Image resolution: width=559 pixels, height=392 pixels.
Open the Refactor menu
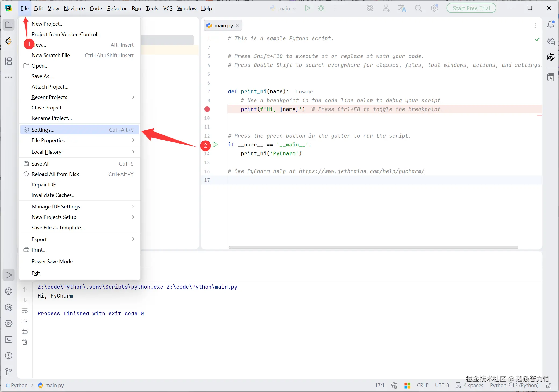click(117, 8)
